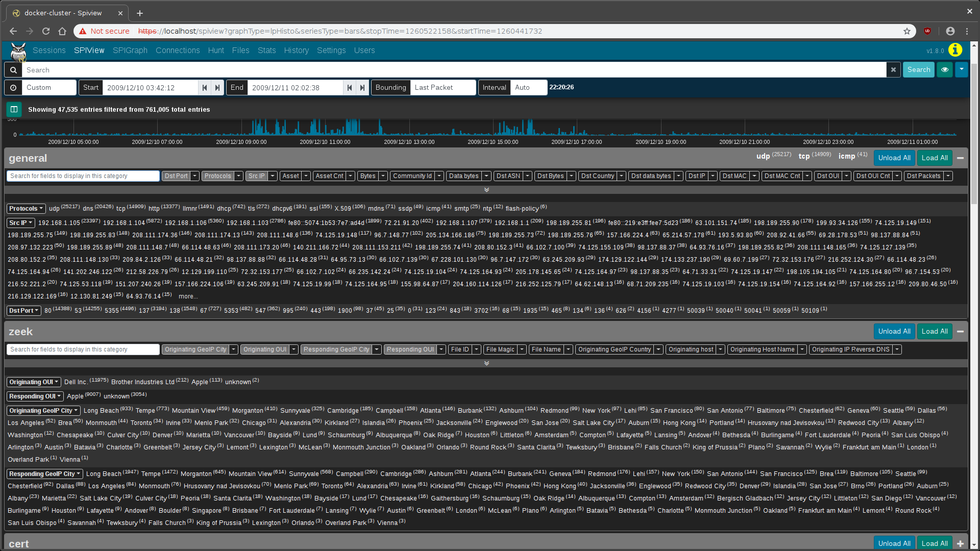Open the SPIGraph tab

click(x=130, y=50)
